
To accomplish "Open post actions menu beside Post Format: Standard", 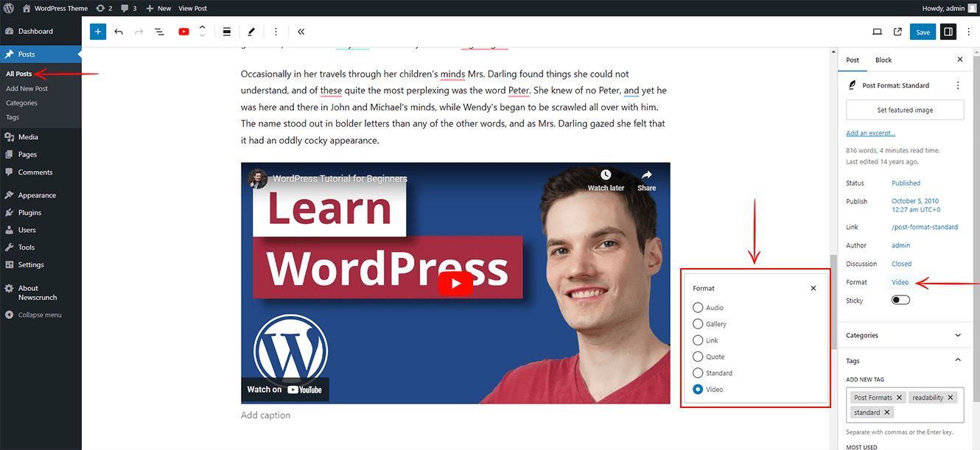I will 958,85.
